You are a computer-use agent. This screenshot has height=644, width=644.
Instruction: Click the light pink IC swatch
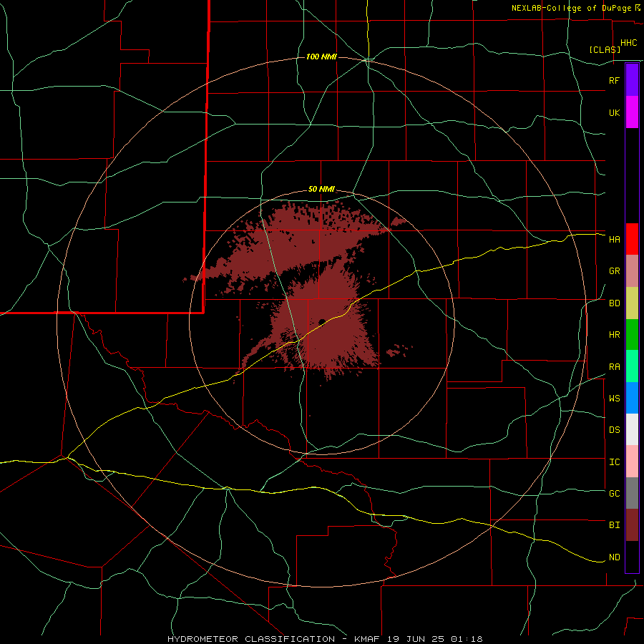point(632,462)
